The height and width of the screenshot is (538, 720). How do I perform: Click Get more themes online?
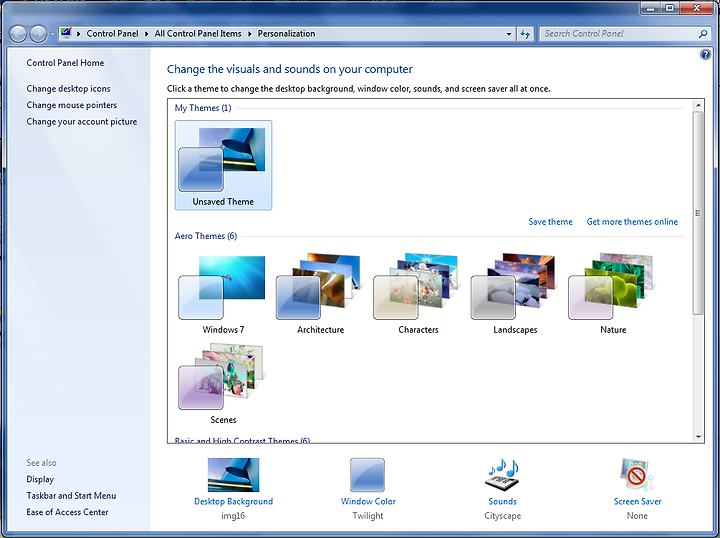click(632, 222)
